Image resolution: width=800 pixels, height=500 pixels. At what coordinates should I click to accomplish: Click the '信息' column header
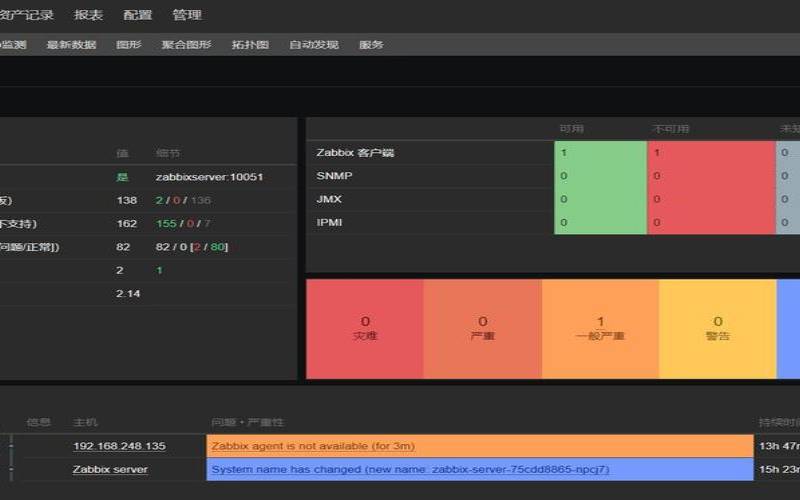point(38,422)
